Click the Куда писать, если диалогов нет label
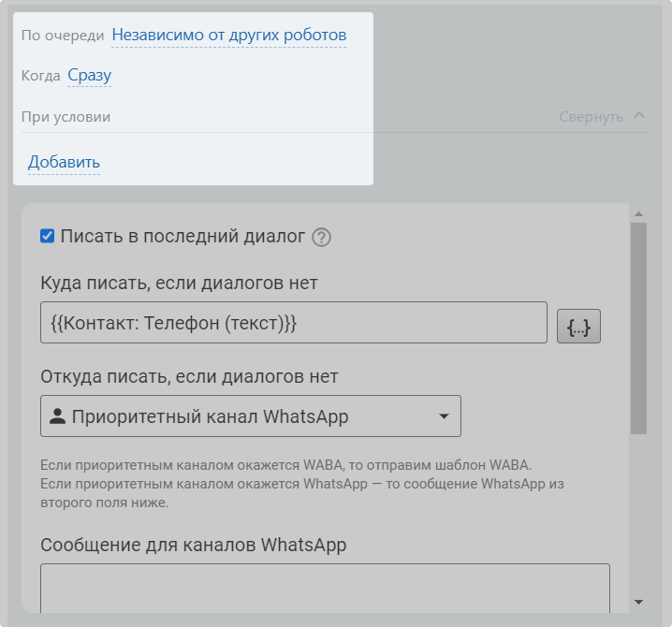This screenshot has width=672, height=627. 179,282
